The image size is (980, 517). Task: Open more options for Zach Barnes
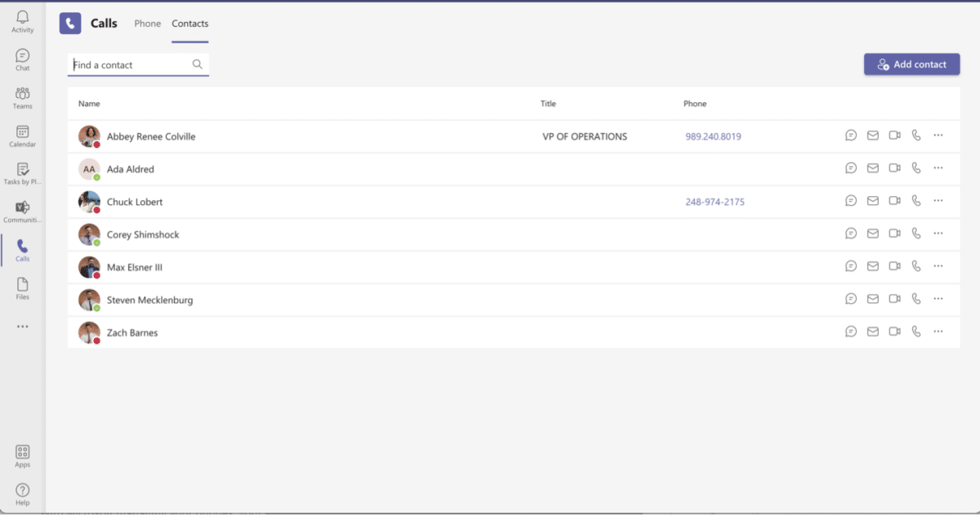point(938,332)
